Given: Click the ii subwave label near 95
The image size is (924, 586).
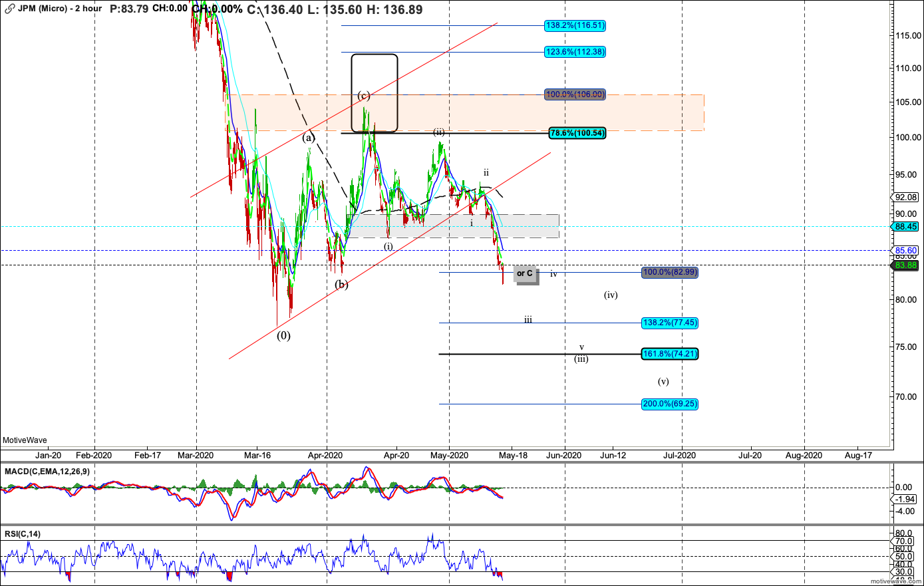Looking at the screenshot, I should click(486, 173).
